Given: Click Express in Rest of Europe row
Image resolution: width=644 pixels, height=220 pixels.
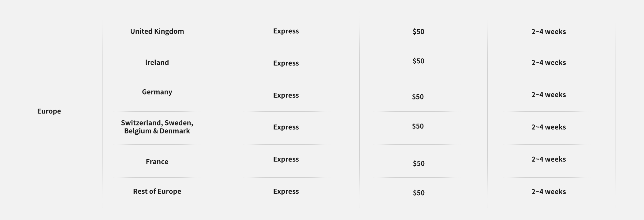Looking at the screenshot, I should (x=286, y=191).
